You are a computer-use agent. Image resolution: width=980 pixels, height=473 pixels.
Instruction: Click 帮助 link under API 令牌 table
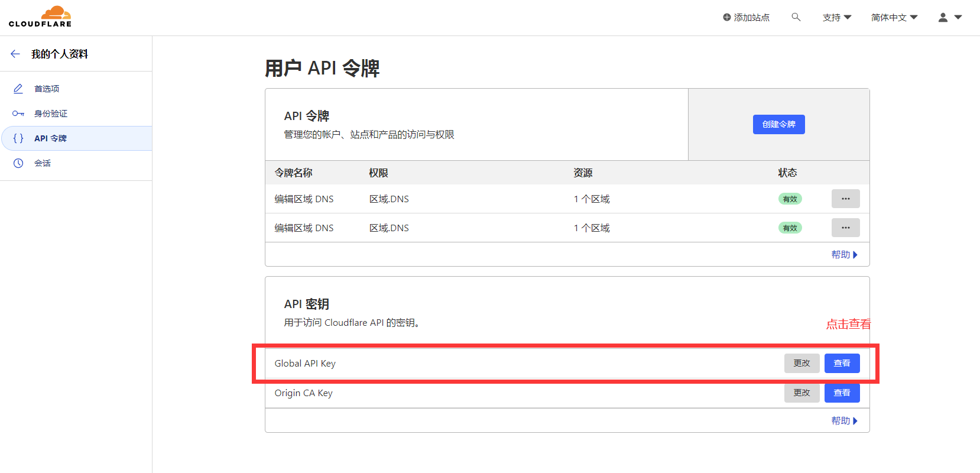[x=844, y=254]
